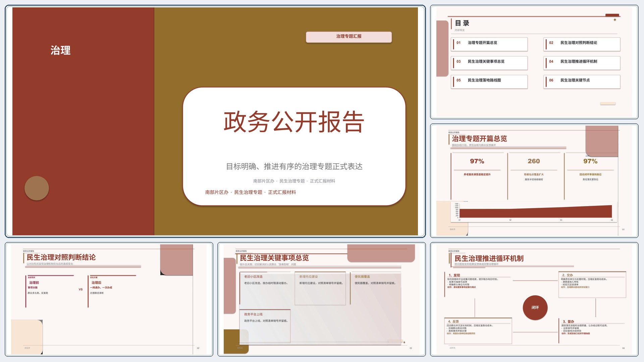The width and height of the screenshot is (644, 362).
Task: Click the 一网通办、一次办成 text
Action: (x=101, y=288)
